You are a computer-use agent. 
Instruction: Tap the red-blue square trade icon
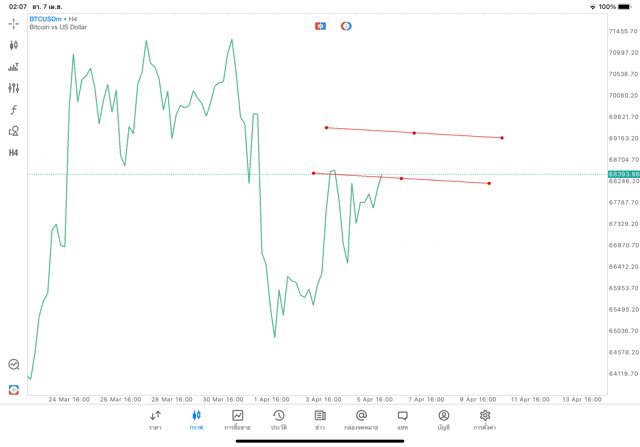click(320, 25)
